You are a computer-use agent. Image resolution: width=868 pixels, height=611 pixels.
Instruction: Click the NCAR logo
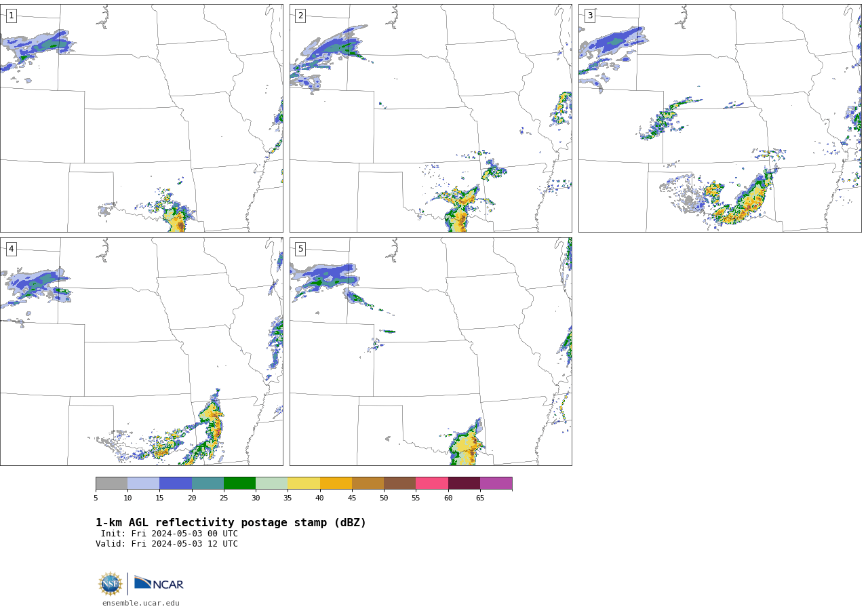click(159, 583)
